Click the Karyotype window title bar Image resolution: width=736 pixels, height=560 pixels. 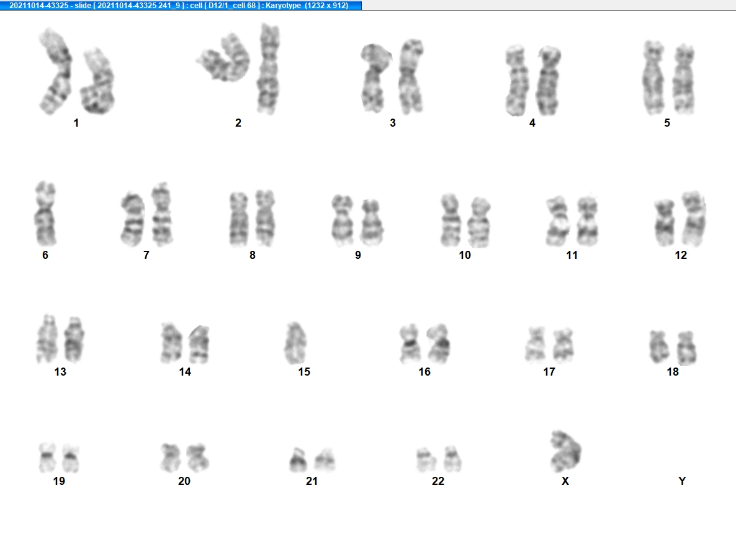click(181, 5)
